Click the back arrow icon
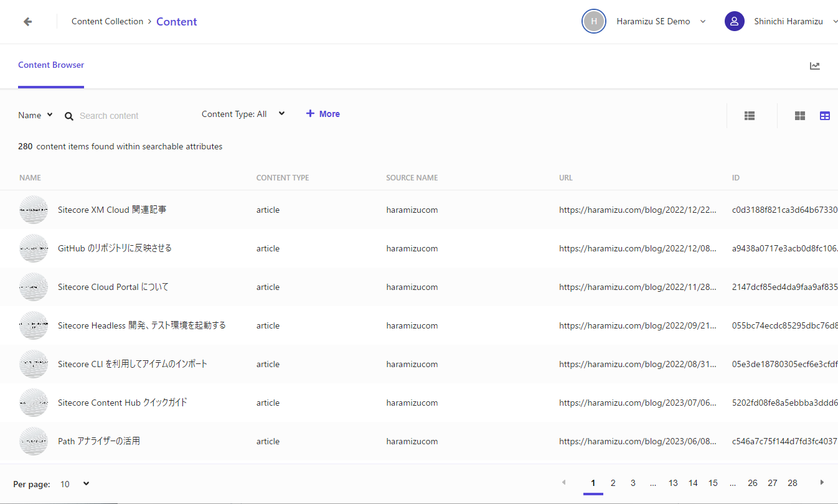 [x=27, y=22]
